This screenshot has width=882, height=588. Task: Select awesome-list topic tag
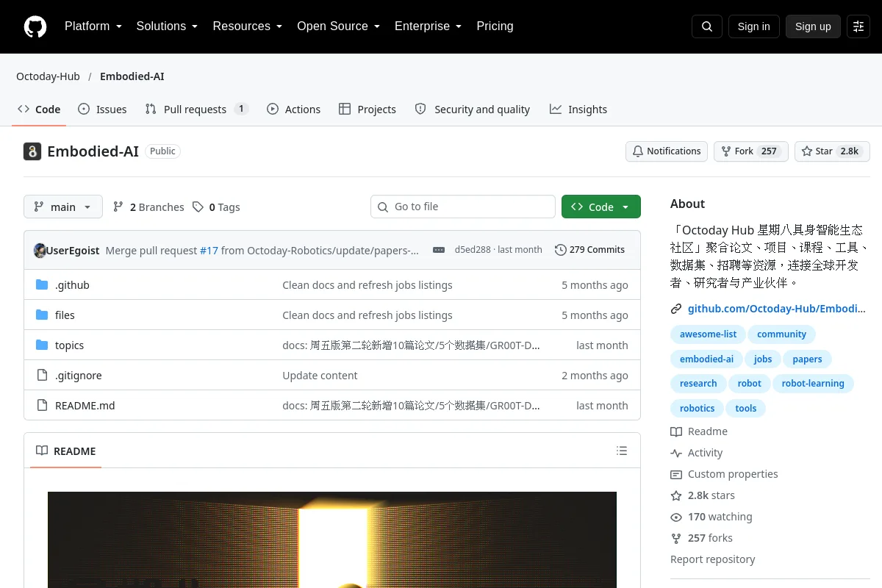(708, 334)
